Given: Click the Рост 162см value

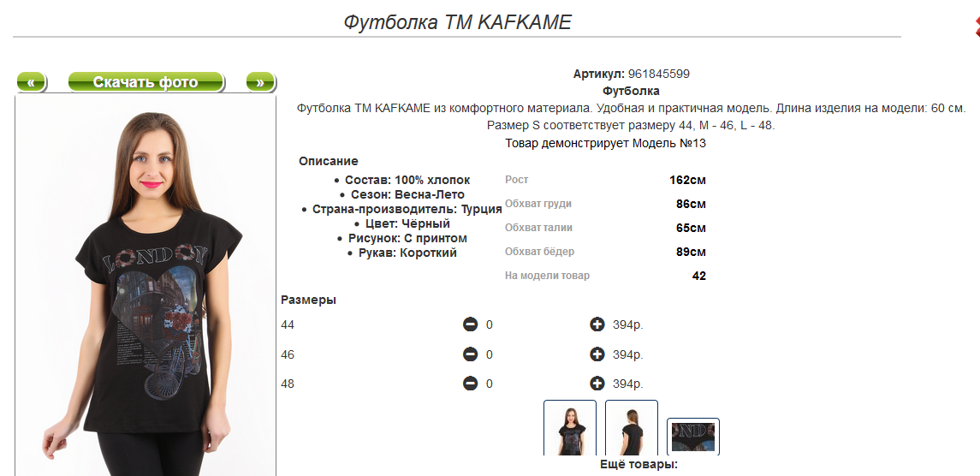Looking at the screenshot, I should tap(687, 180).
